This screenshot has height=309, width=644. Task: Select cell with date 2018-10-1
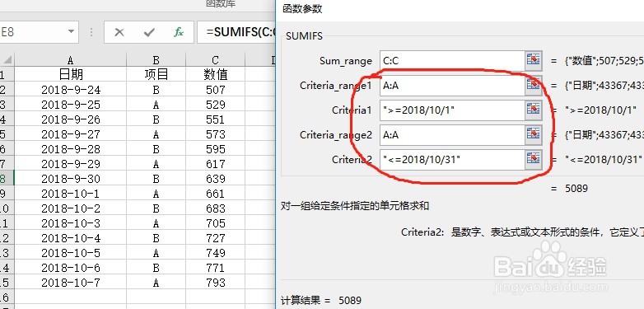[71, 193]
